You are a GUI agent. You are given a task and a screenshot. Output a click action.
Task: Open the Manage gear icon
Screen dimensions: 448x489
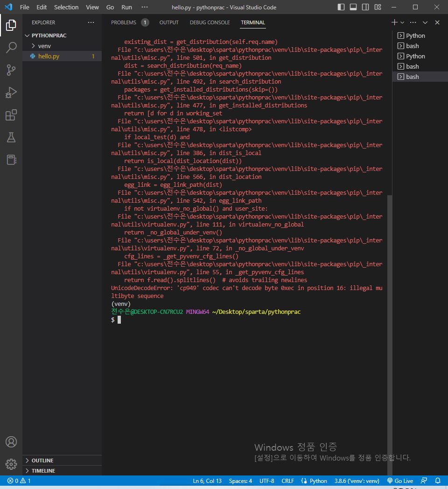click(11, 464)
